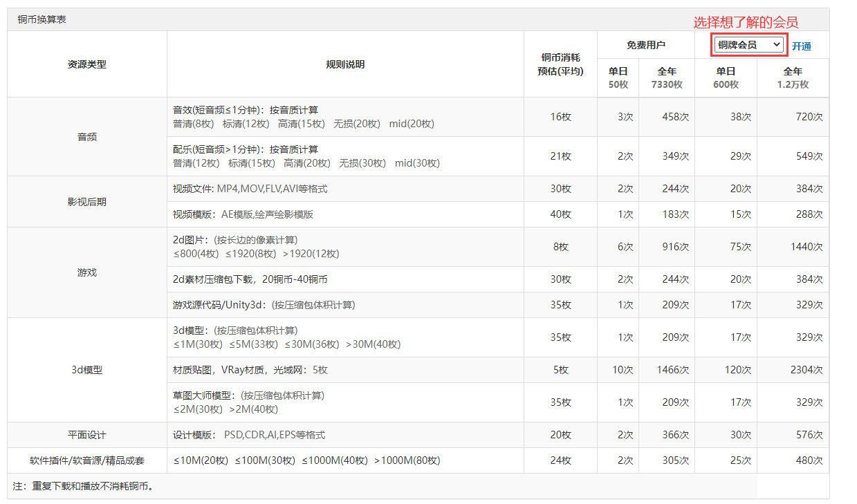This screenshot has height=504, width=857.
Task: Select the 设计模版: PSD,CDR,AI,EPS rule text
Action: [249, 435]
